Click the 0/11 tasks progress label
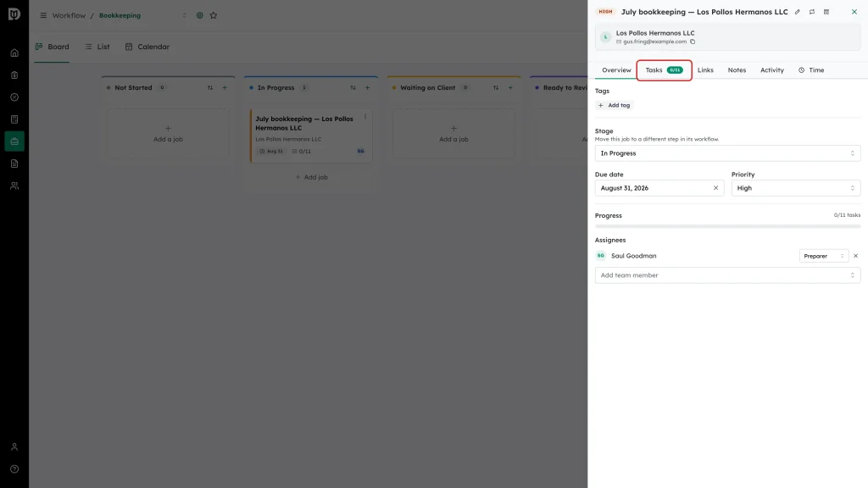868x488 pixels. [x=847, y=215]
